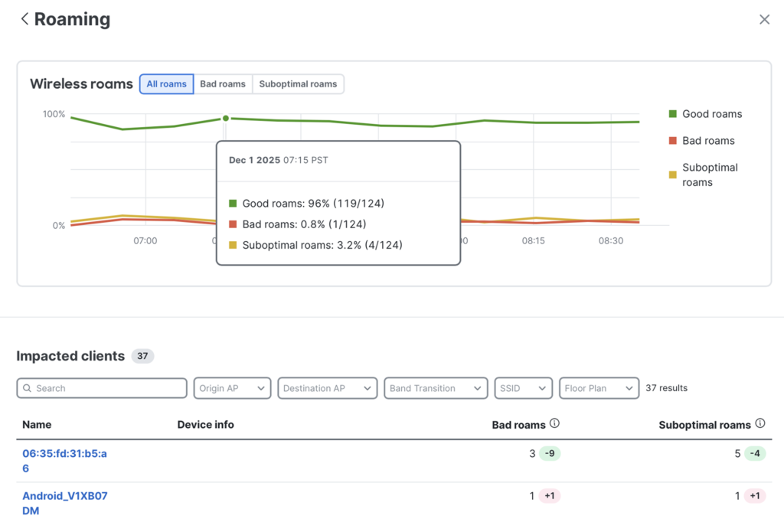Image resolution: width=784 pixels, height=532 pixels.
Task: Switch to the Bad roams tab
Action: coord(223,84)
